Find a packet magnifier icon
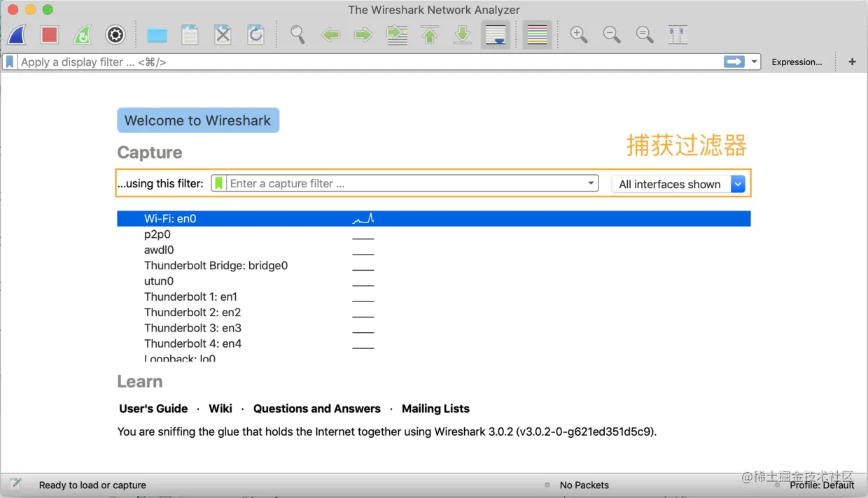Image resolution: width=868 pixels, height=498 pixels. (x=297, y=34)
